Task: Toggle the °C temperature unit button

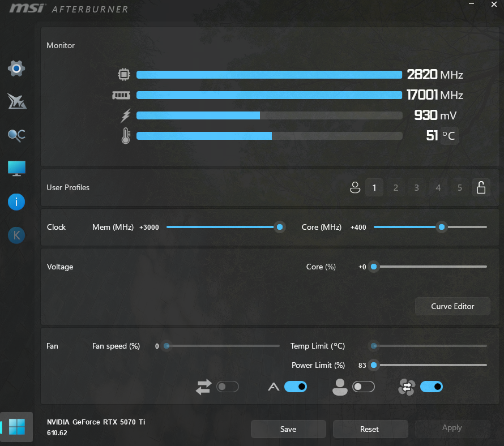Action: (449, 136)
